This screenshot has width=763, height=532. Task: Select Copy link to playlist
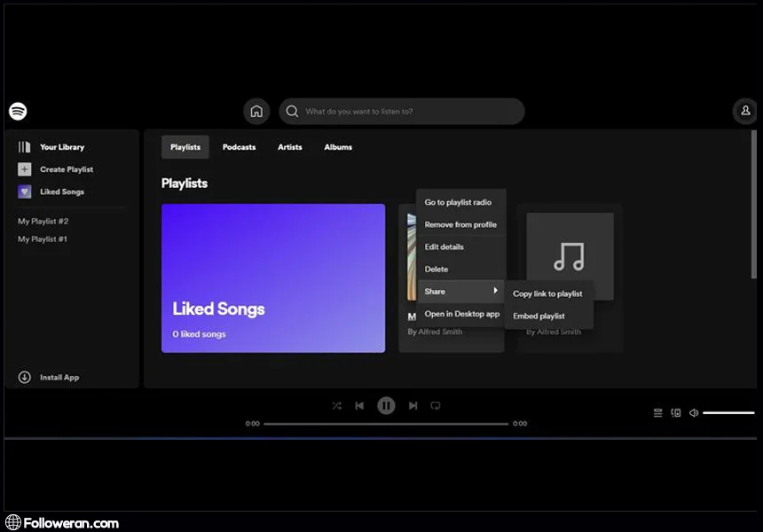point(547,293)
